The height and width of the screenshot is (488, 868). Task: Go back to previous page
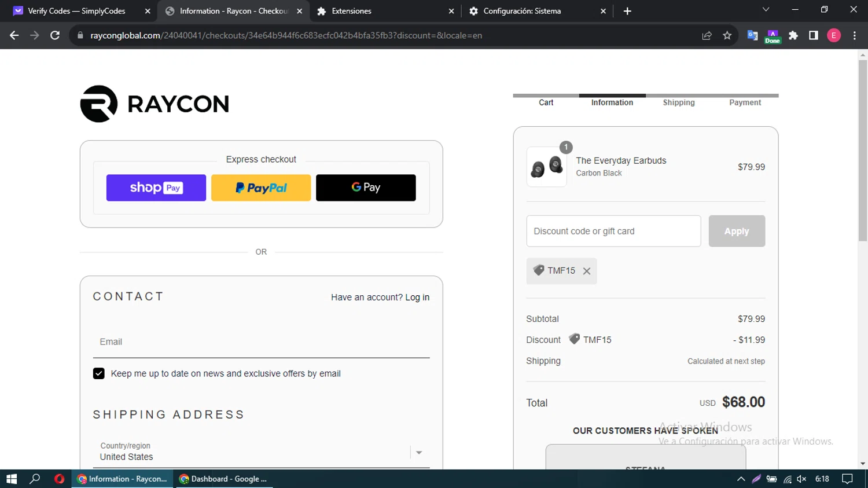tap(14, 35)
